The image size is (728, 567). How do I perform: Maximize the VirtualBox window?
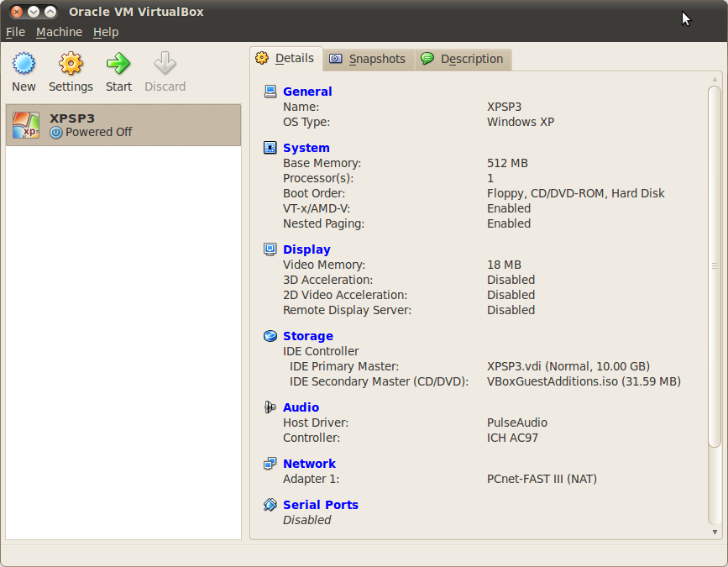pos(50,12)
